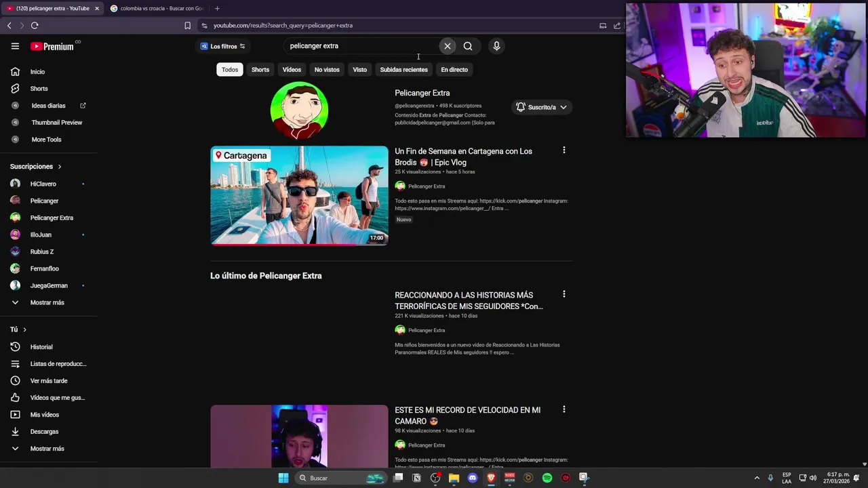Open Rubius Z subscription channel
The width and height of the screenshot is (868, 488).
pyautogui.click(x=42, y=252)
